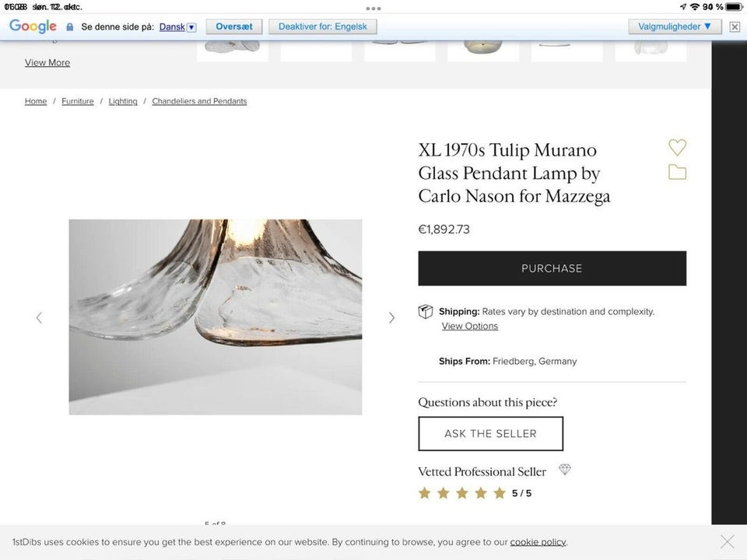
Task: Click the vetted seller diamond icon
Action: [x=565, y=470]
